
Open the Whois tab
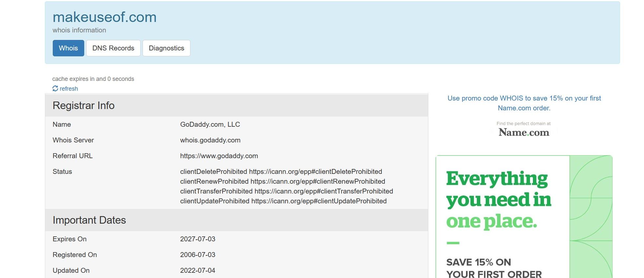pos(68,48)
